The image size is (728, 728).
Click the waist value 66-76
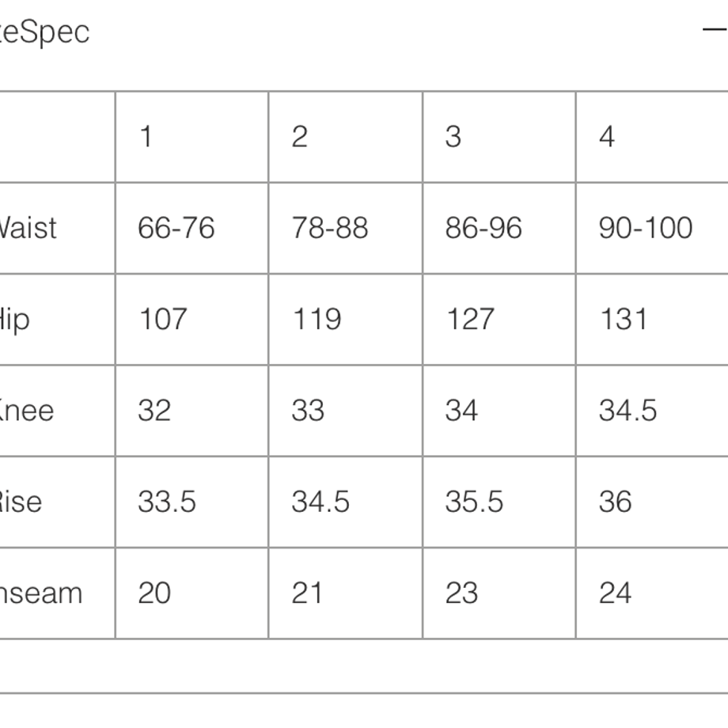176,228
